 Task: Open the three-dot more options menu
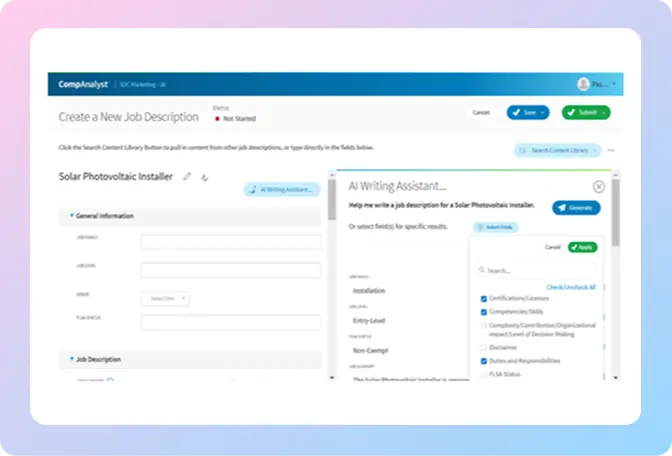[x=611, y=150]
